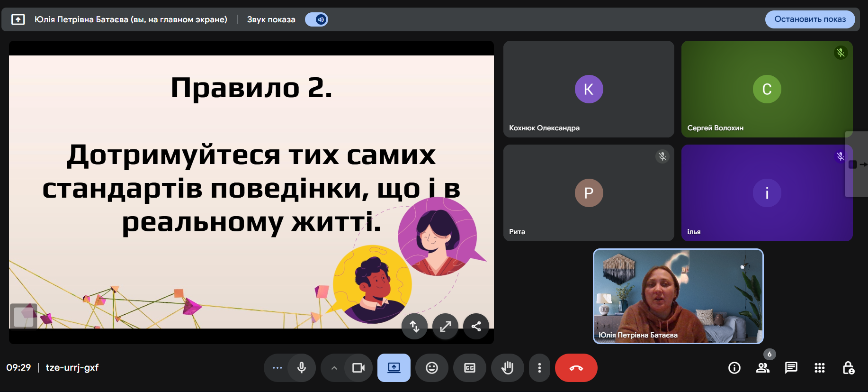Click Юлія Петрівна Батаєва video thumbnail
This screenshot has height=392, width=868.
(x=678, y=296)
